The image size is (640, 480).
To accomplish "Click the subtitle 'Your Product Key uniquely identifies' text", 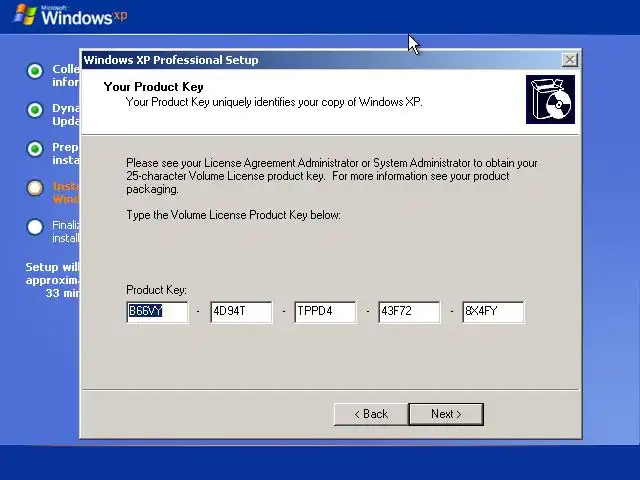I will (x=274, y=102).
